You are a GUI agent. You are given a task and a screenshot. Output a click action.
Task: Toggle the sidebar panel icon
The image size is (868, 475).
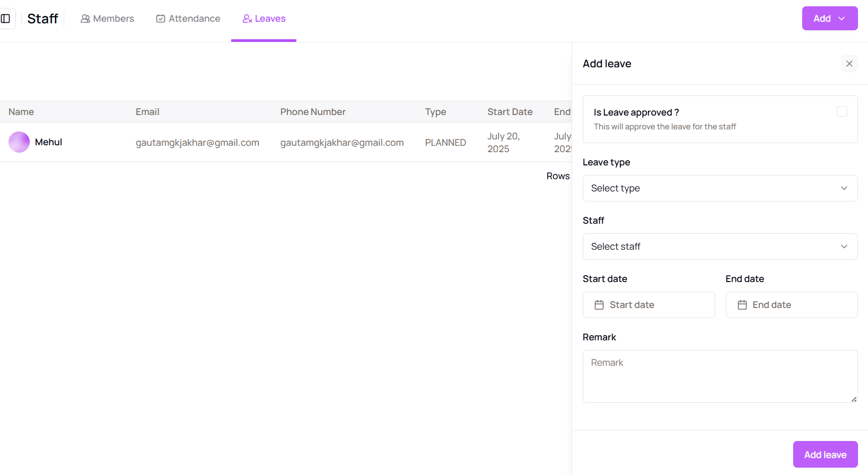(6, 19)
